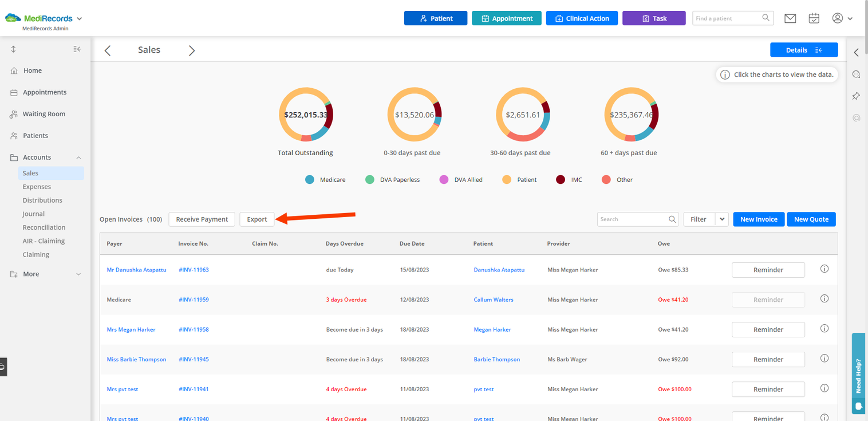Click the info icon for INV-11963 row
Screen dimensions: 868x421
(824, 269)
